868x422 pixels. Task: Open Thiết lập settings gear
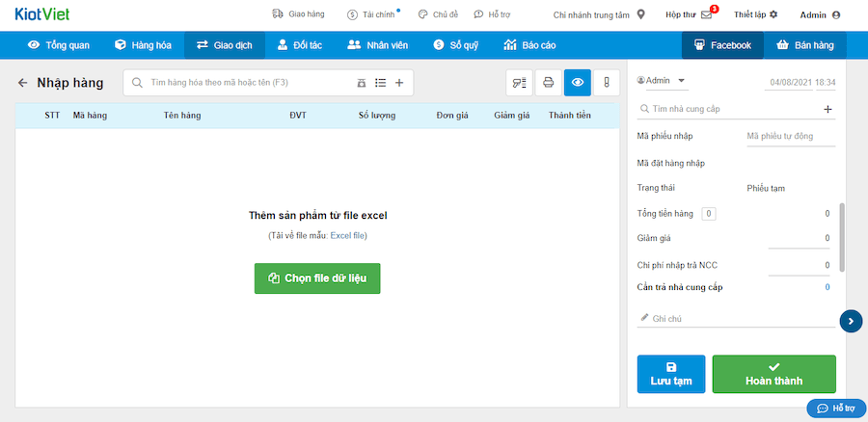coord(773,15)
